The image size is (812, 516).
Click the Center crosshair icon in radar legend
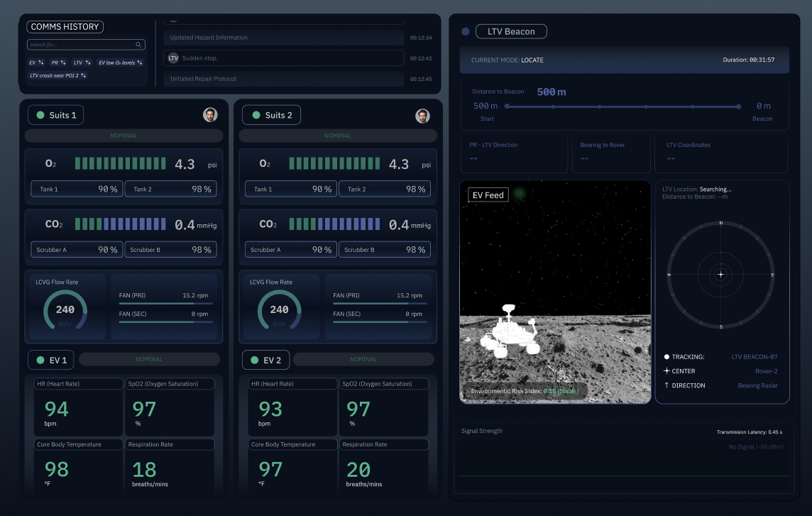click(666, 371)
